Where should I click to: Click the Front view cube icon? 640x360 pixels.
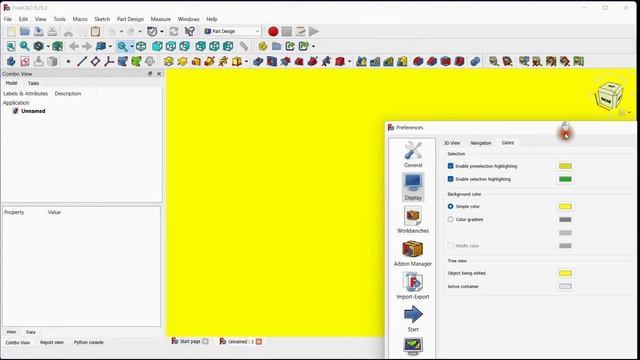[x=158, y=46]
